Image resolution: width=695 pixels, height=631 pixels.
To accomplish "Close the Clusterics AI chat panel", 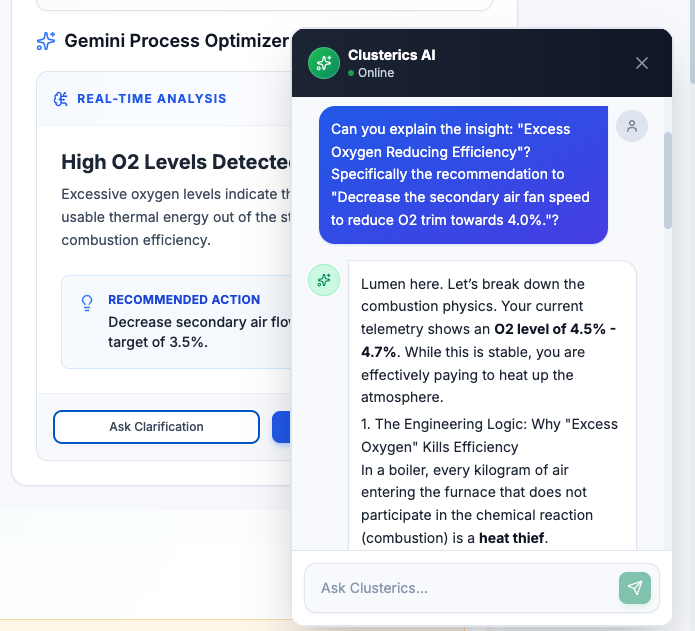I will click(x=641, y=63).
